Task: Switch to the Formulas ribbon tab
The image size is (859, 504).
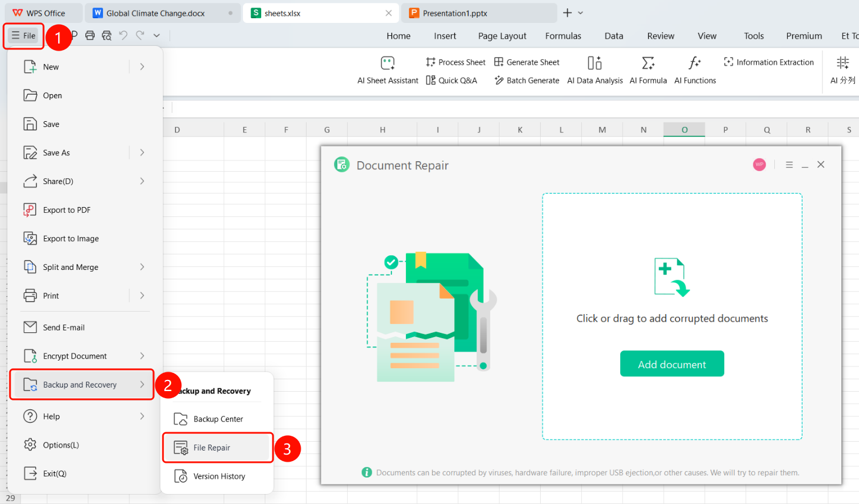Action: click(x=563, y=36)
